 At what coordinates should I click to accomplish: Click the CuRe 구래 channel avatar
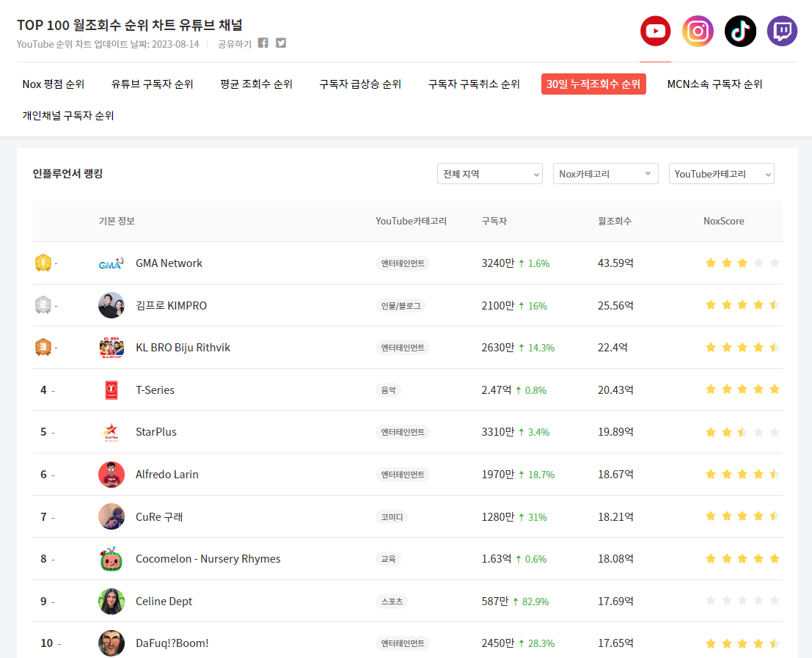click(111, 516)
